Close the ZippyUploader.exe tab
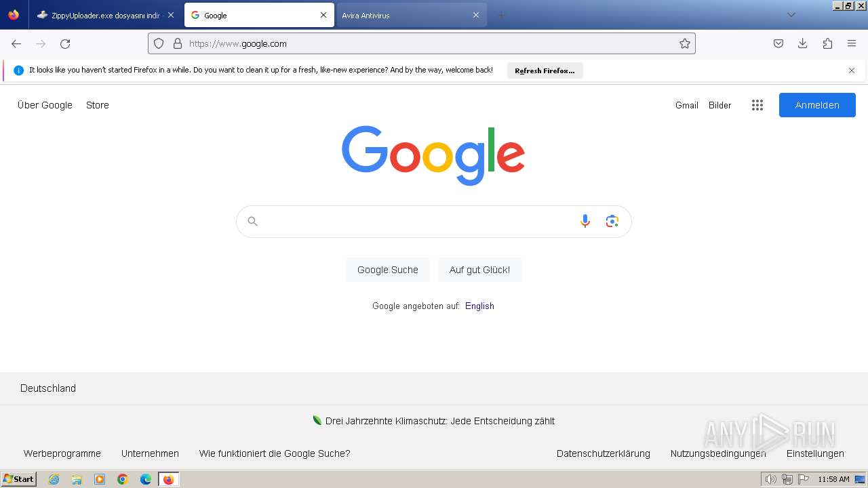This screenshot has height=488, width=868. 171,15
